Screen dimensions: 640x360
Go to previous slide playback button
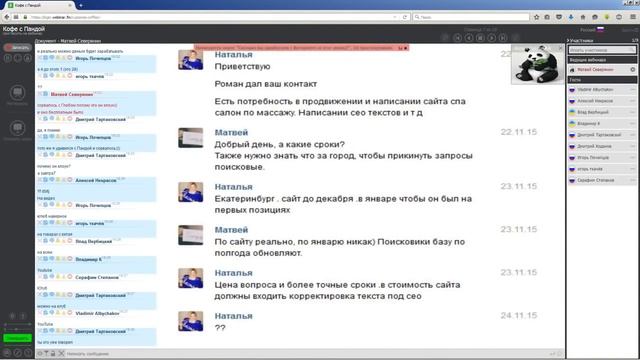(469, 38)
